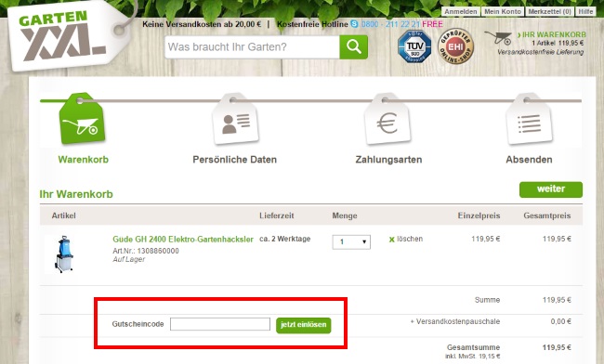604x364 pixels.
Task: Click the inkl. MwSt. 19,15 € text
Action: click(x=473, y=357)
